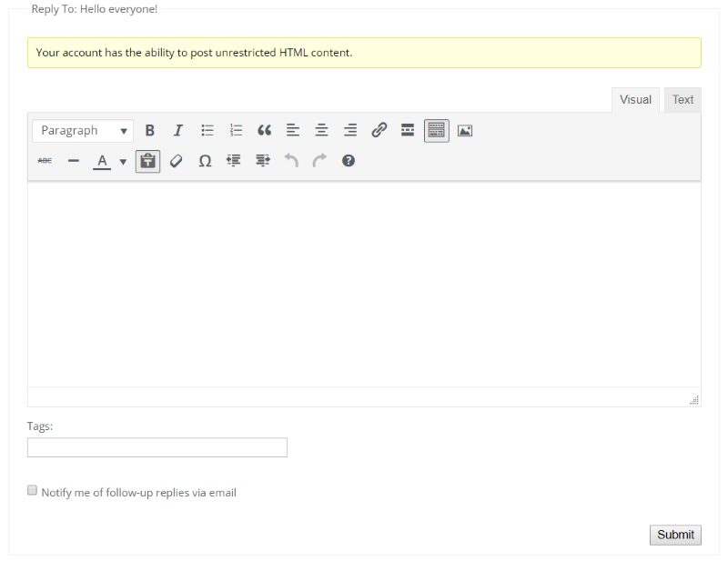
Task: Enable notify me of follow-up replies
Action: (x=32, y=490)
